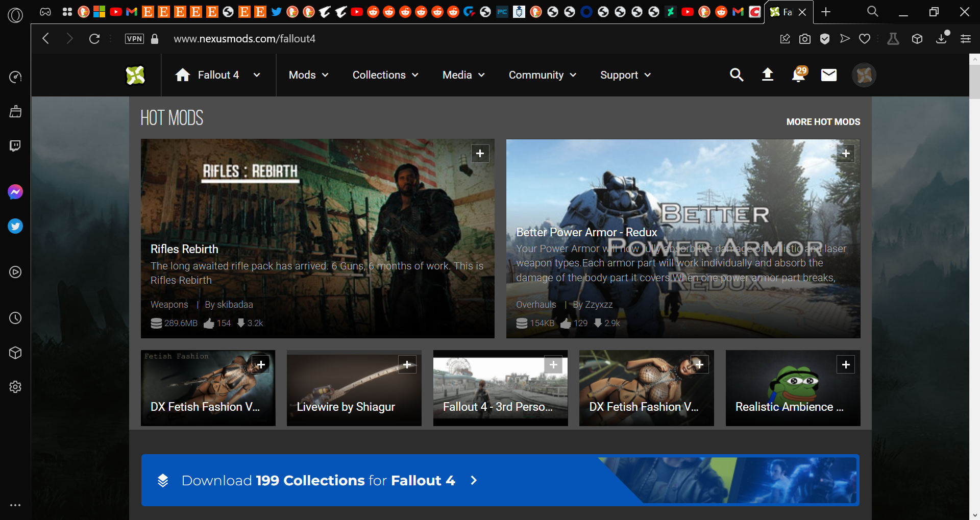Open the tab search magnifier
This screenshot has height=520, width=980.
point(873,11)
